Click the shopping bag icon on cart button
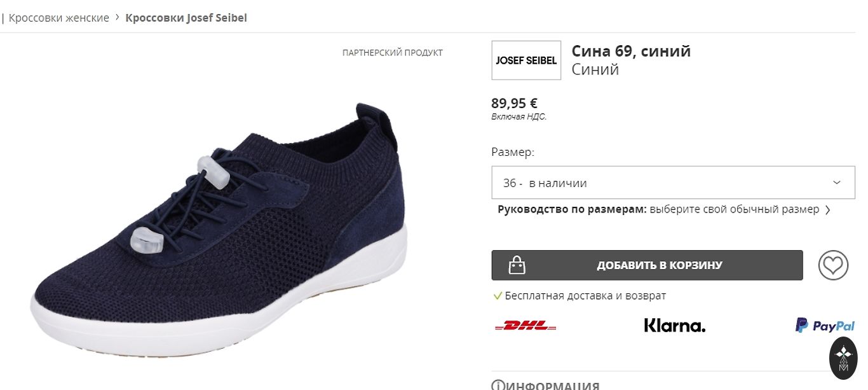The width and height of the screenshot is (868, 390). tap(517, 265)
